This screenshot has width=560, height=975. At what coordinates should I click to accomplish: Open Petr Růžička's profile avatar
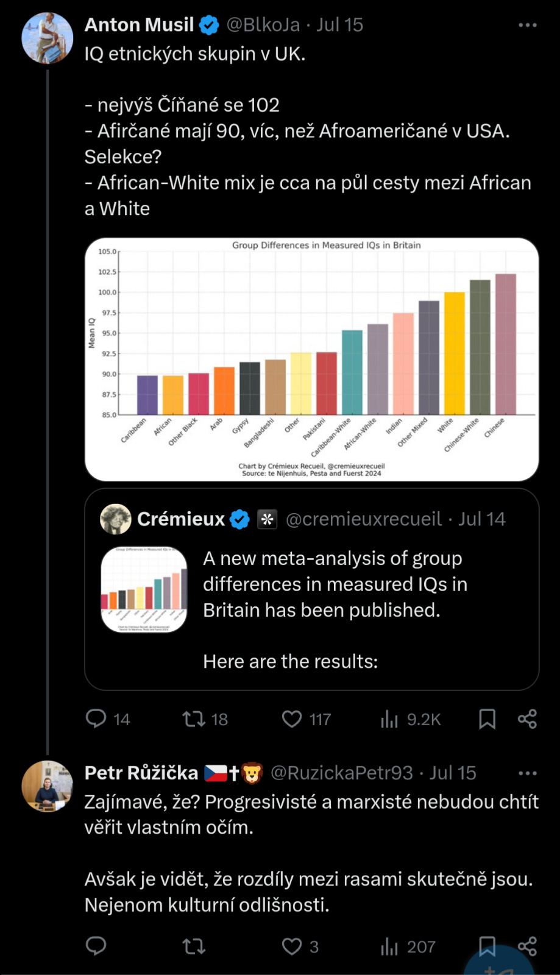(x=48, y=786)
